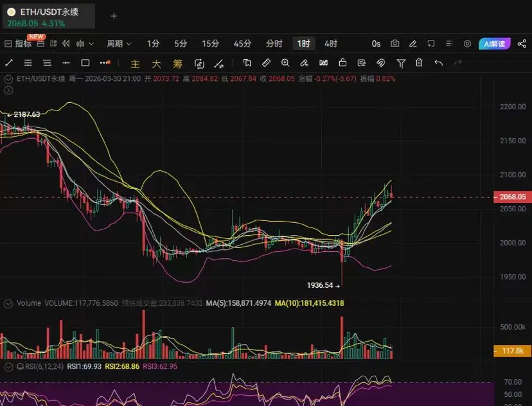Open the multi-chart grid layout icon
532x406 pixels.
coord(53,44)
